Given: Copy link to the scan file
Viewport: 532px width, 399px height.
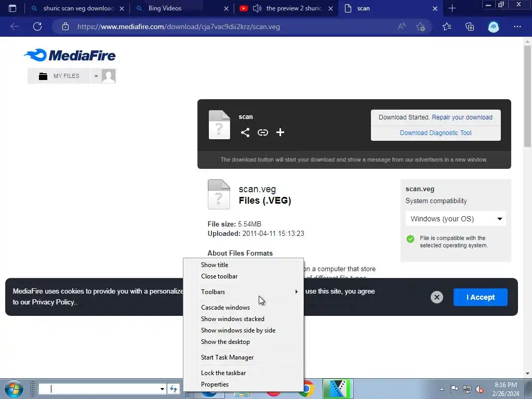Looking at the screenshot, I should coord(262,132).
